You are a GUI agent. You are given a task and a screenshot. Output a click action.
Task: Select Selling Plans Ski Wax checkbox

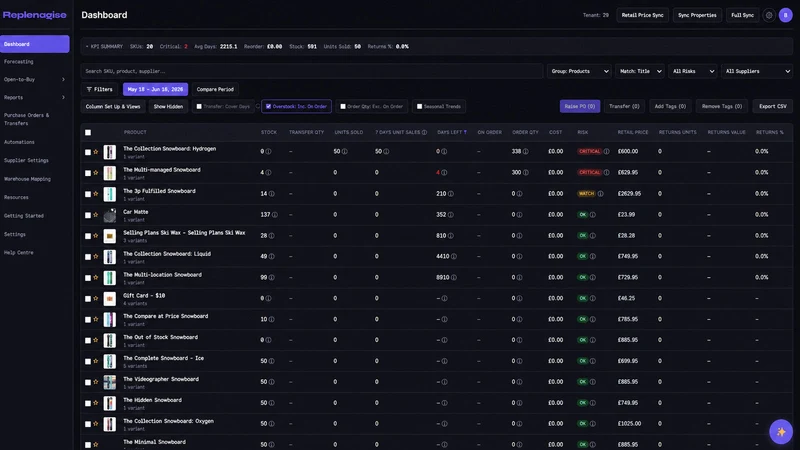tap(88, 236)
